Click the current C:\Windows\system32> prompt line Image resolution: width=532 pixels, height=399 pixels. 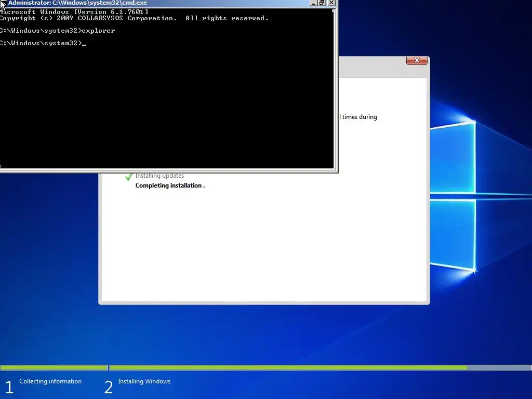point(43,43)
